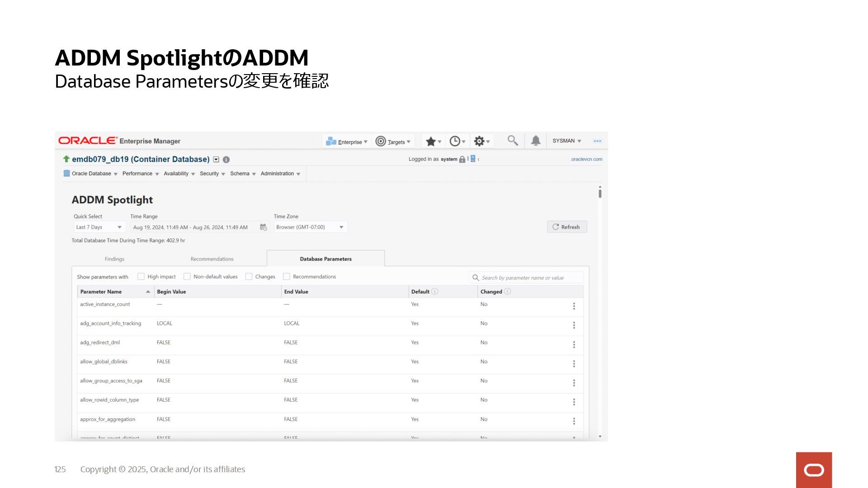
Task: Click the host icon beside the lock
Action: [473, 159]
